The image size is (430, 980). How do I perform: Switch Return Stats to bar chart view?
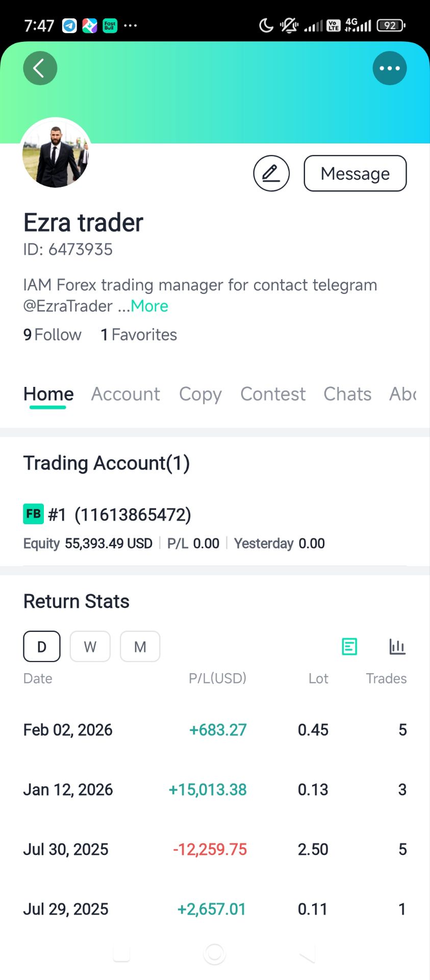[x=397, y=647]
